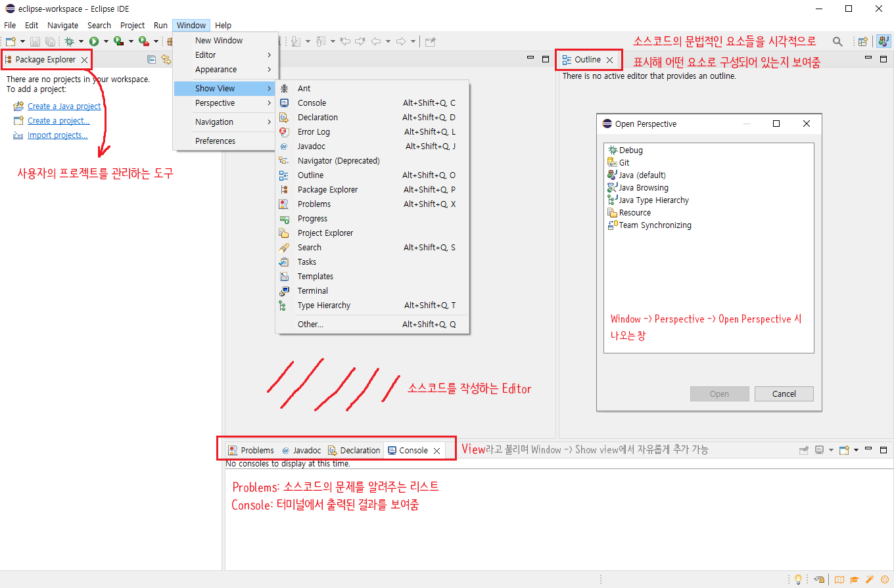
Task: Click the Pin Editor toolbar icon
Action: 430,41
